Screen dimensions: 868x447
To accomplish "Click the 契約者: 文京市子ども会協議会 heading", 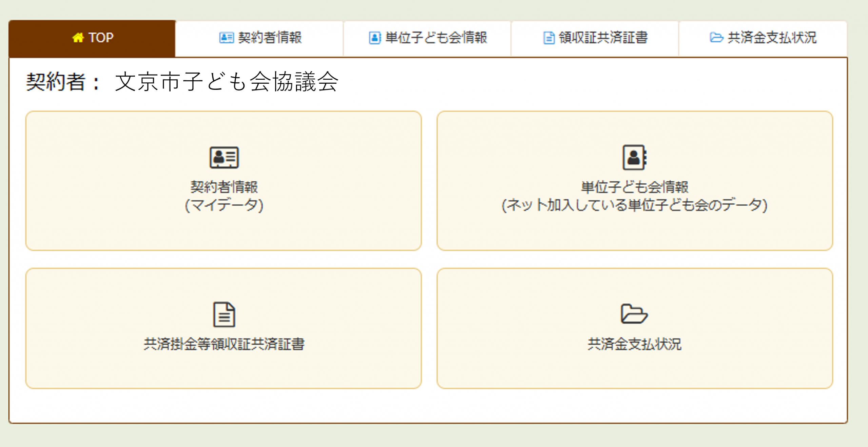I will (182, 82).
